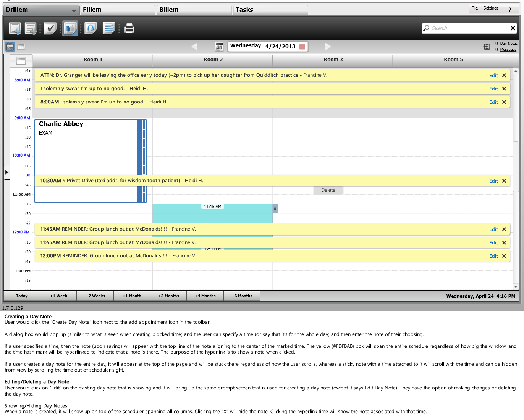Edit the 8:00AM solemnly swear note
This screenshot has width=524, height=420.
(493, 102)
